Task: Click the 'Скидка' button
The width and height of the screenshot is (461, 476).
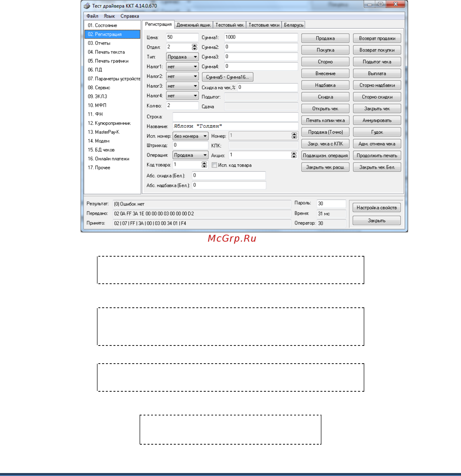Action: (325, 97)
